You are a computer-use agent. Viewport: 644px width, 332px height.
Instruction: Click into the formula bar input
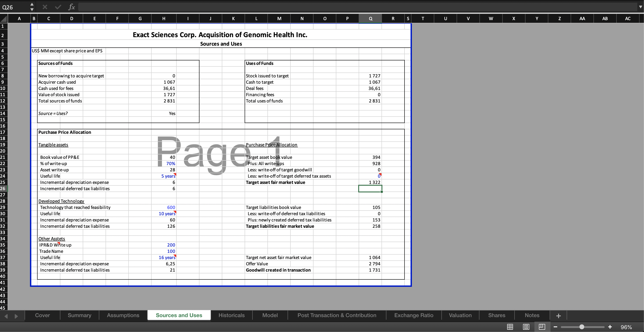click(358, 7)
